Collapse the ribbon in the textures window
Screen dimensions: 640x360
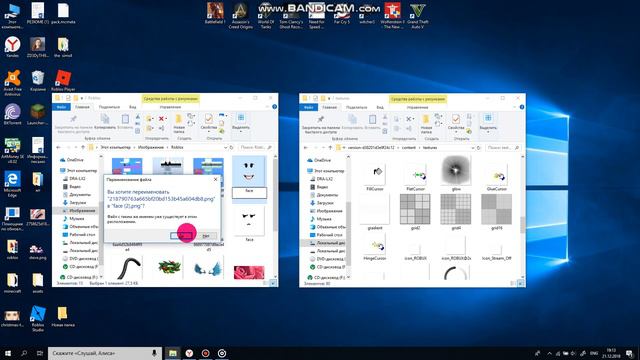pyautogui.click(x=515, y=107)
